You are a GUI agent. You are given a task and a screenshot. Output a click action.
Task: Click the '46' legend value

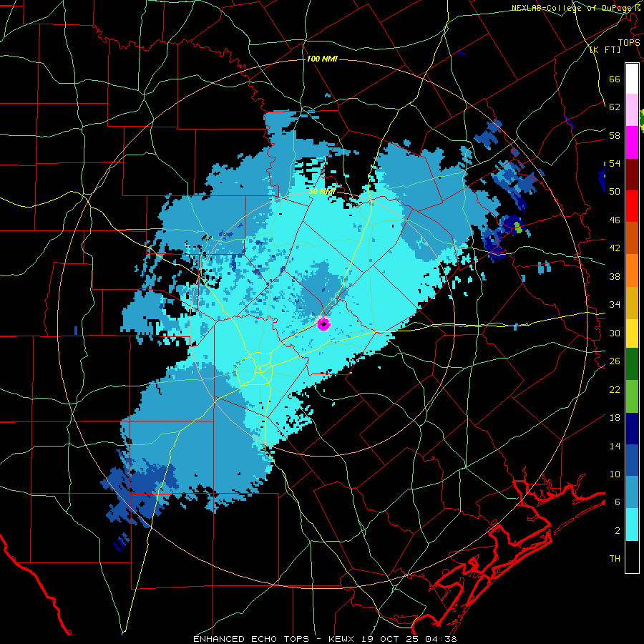coord(615,220)
